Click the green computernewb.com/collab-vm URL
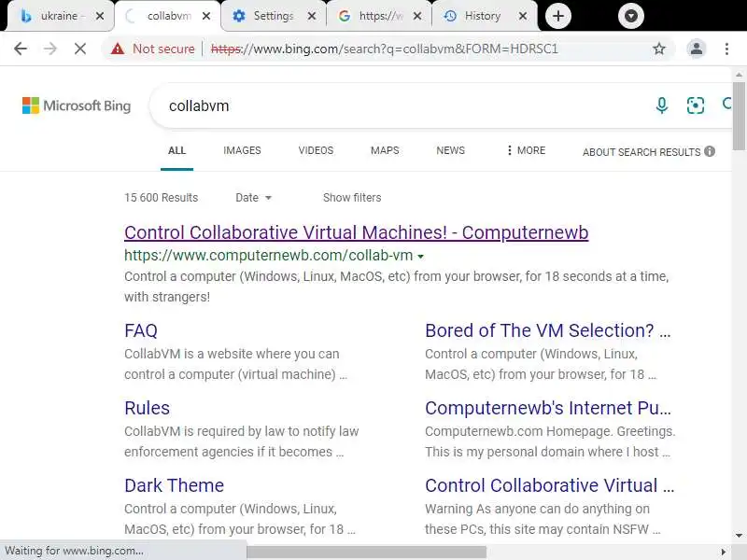 [269, 255]
